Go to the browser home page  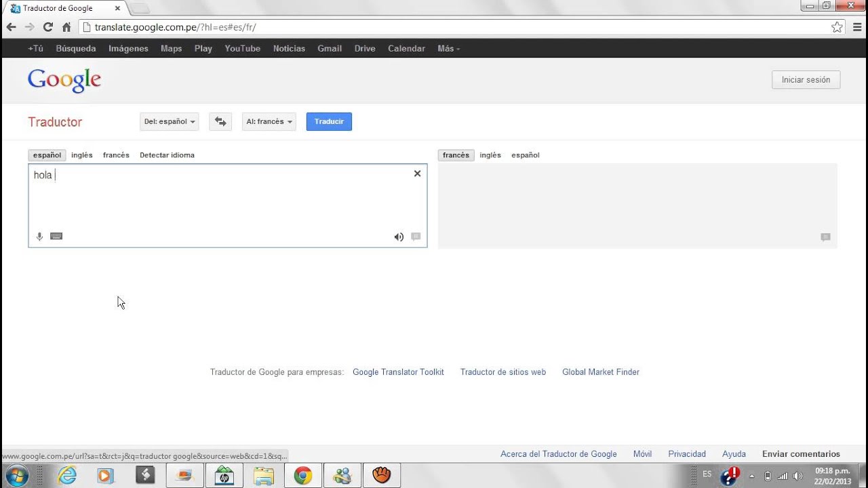[x=66, y=27]
